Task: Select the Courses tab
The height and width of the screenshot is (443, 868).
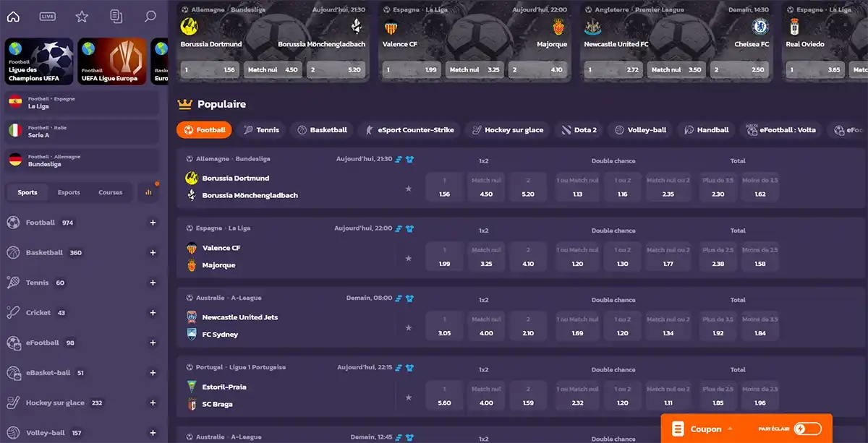Action: click(x=111, y=192)
